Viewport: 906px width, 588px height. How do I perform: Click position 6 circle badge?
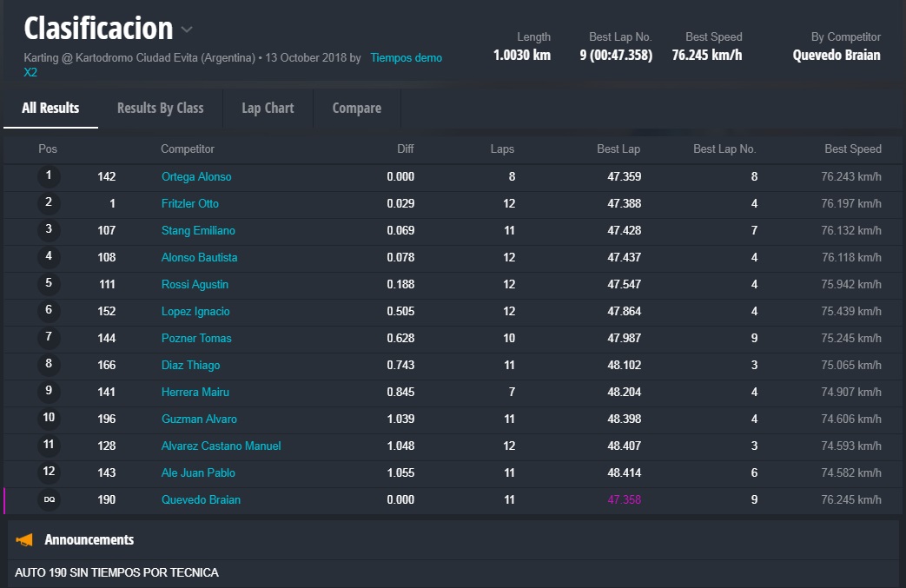[49, 311]
